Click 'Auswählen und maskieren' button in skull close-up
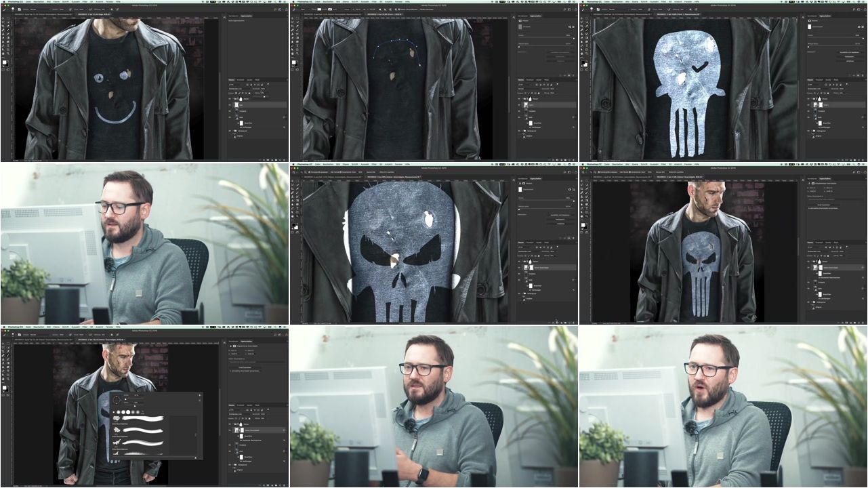This screenshot has width=868, height=488. [x=560, y=215]
